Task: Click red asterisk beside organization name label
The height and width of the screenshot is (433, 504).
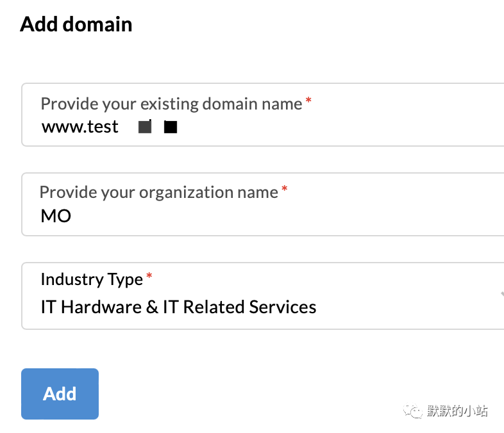Action: point(285,188)
